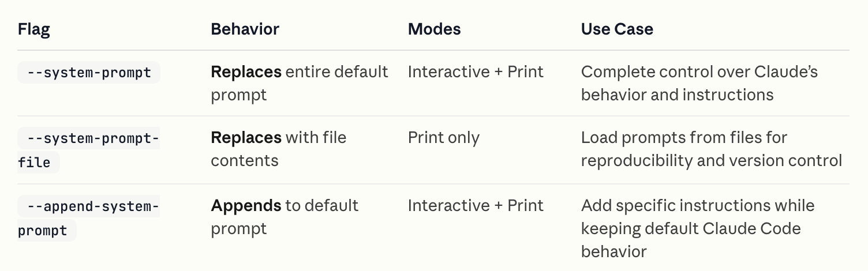This screenshot has height=271, width=868.
Task: Click the Use Case column header
Action: (617, 29)
